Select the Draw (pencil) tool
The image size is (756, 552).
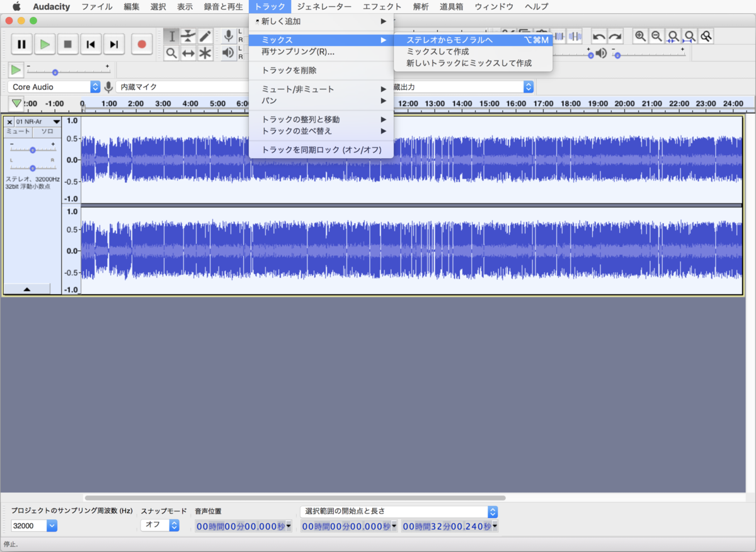(x=205, y=37)
